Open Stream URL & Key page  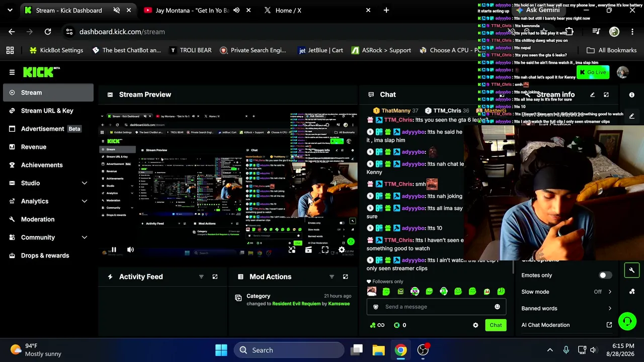click(48, 111)
